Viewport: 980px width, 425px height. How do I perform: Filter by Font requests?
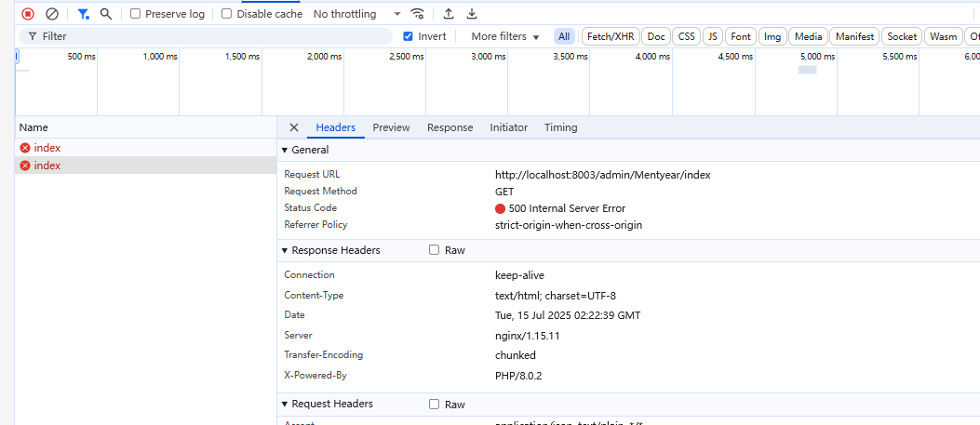pos(741,37)
